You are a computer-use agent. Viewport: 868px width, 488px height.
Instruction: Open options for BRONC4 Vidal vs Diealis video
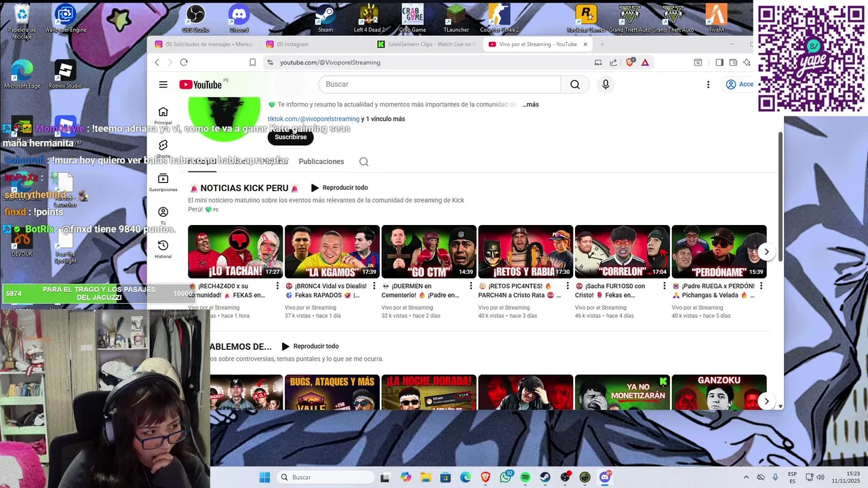click(374, 286)
